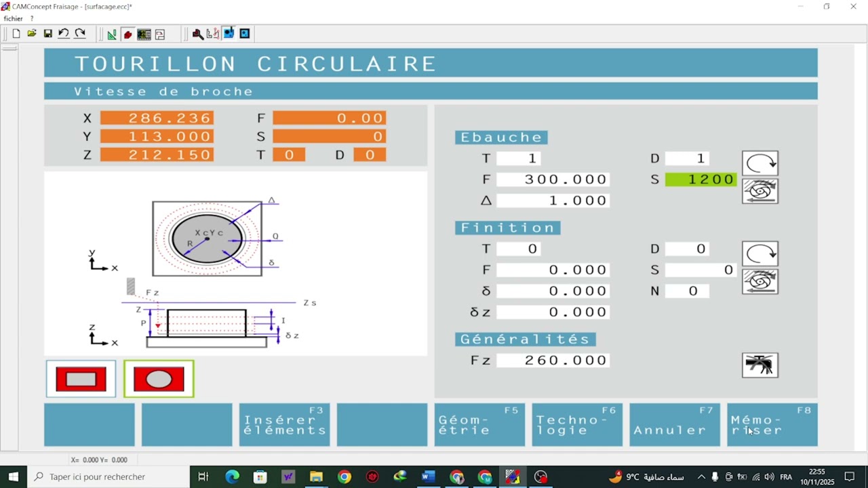Click the Ebauche Δ field with 1.000
The width and height of the screenshot is (868, 488).
tap(553, 201)
